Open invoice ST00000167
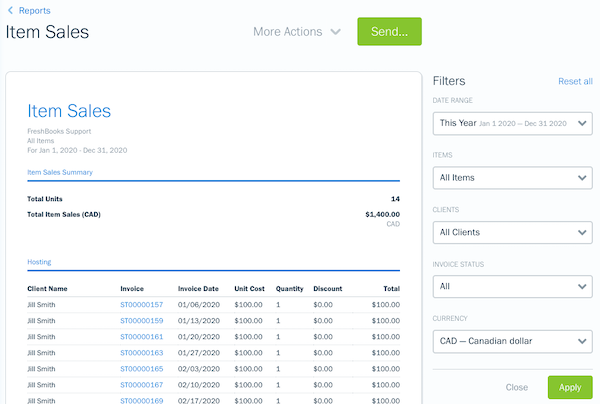This screenshot has width=600, height=404. click(x=141, y=385)
